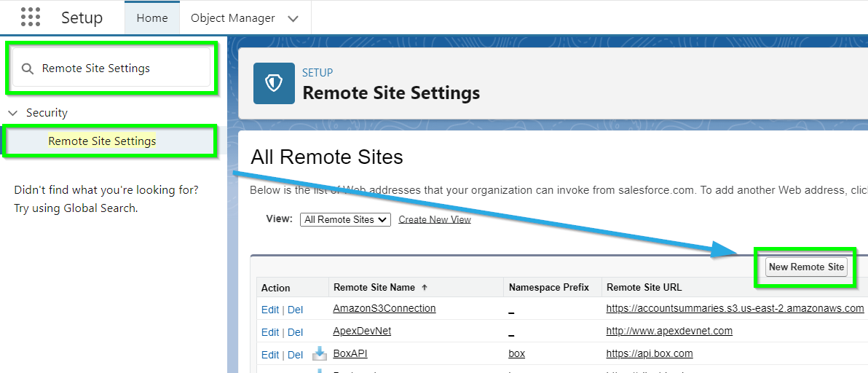
Task: Delete the AmazonS3Connection remote site
Action: coord(295,310)
